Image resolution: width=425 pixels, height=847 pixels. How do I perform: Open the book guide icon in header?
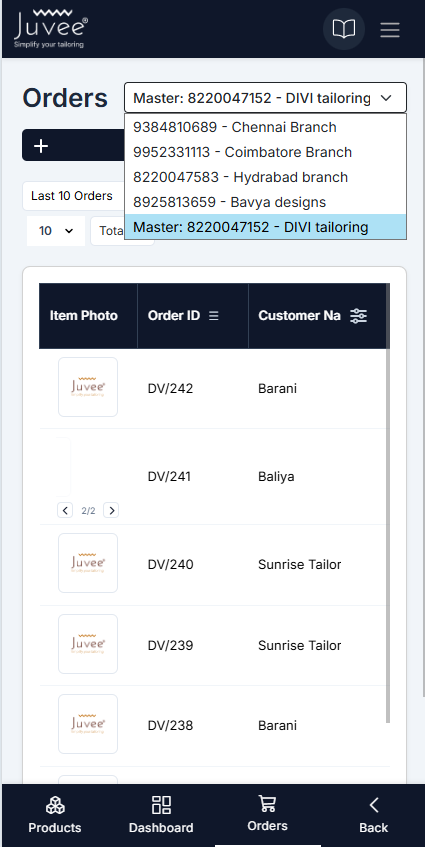(343, 29)
